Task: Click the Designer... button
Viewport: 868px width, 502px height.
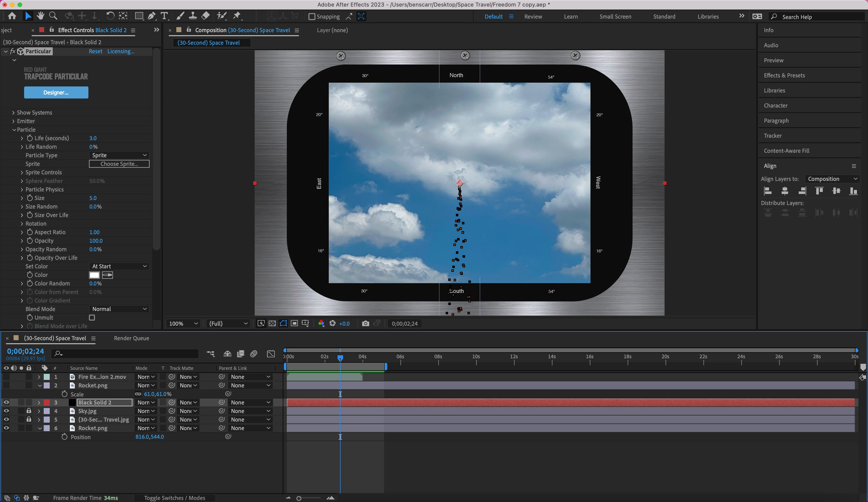Action: point(56,92)
